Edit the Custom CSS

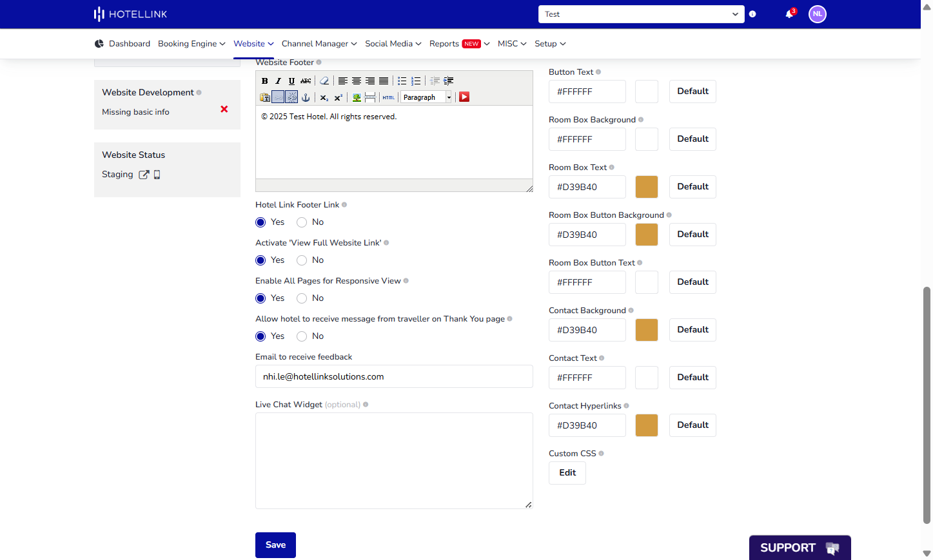tap(567, 473)
